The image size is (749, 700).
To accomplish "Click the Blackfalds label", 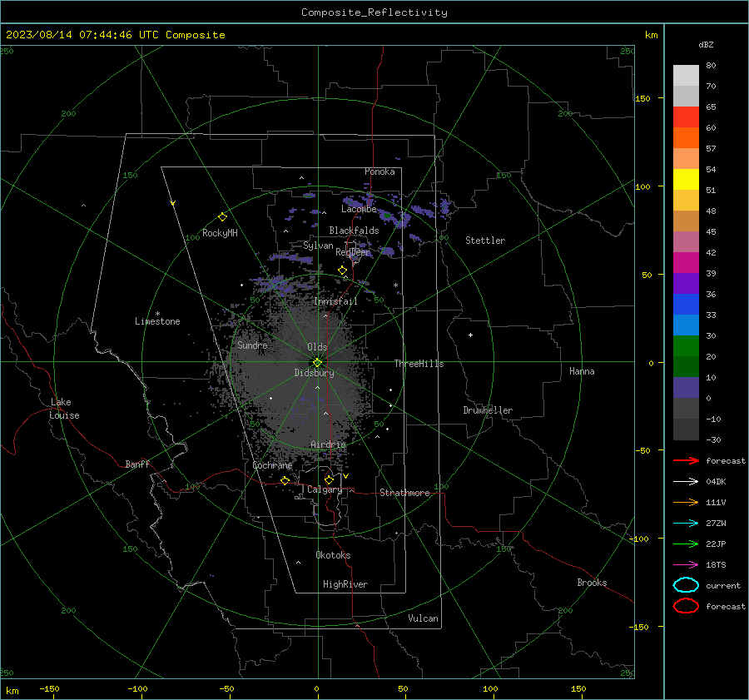I will point(354,231).
